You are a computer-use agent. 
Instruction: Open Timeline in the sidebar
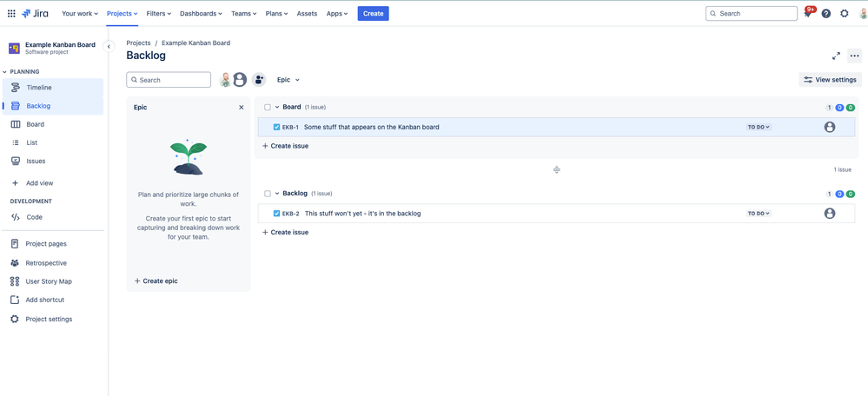53,88
